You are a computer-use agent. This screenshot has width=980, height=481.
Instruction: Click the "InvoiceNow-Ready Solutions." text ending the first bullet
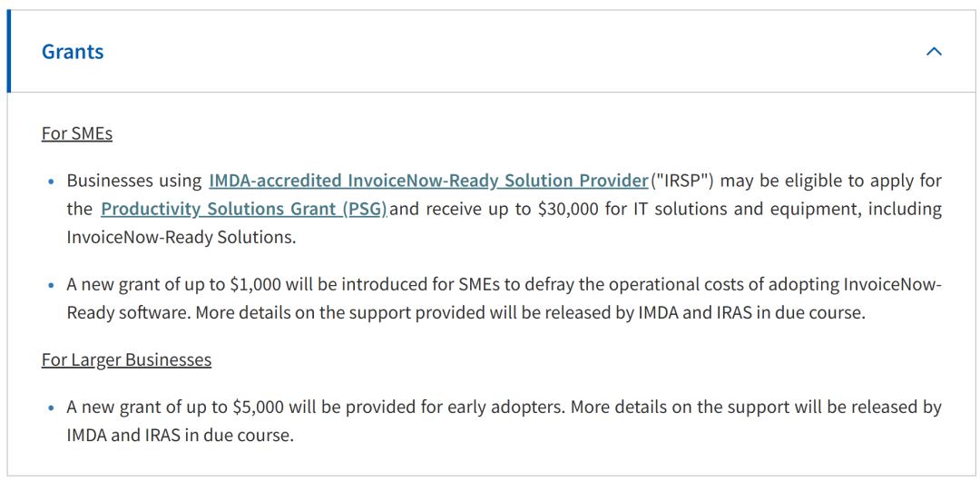(181, 237)
